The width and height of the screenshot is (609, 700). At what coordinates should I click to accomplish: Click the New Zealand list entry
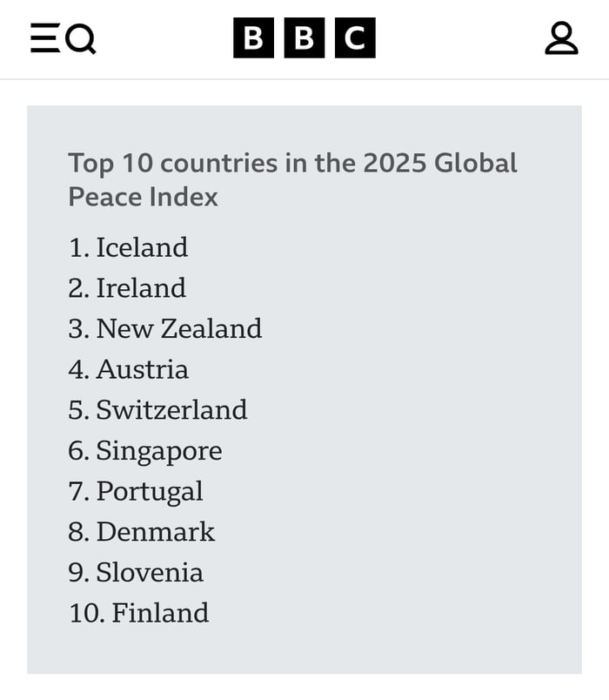point(178,328)
